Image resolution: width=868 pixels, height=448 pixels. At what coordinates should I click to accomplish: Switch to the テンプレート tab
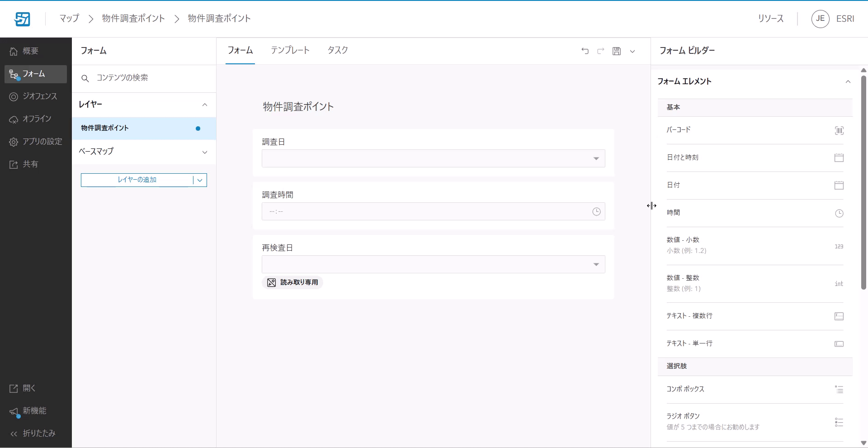(290, 50)
